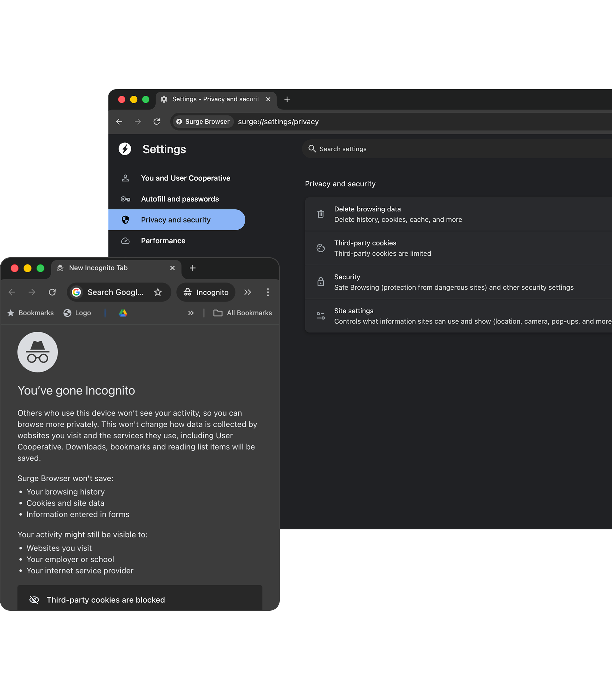The height and width of the screenshot is (700, 612).
Task: Click the large Incognito hat-and-glasses icon
Action: 38,352
